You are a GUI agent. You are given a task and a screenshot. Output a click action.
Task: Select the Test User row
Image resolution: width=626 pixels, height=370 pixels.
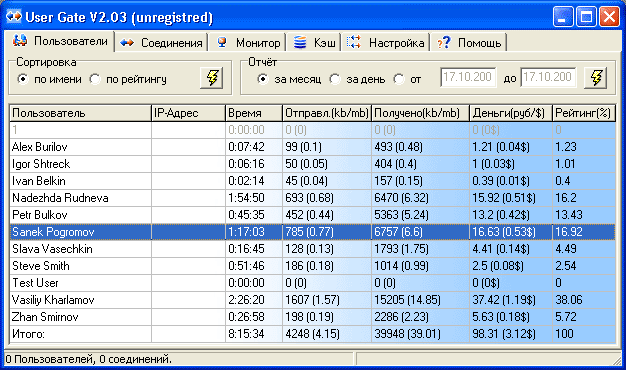[312, 283]
